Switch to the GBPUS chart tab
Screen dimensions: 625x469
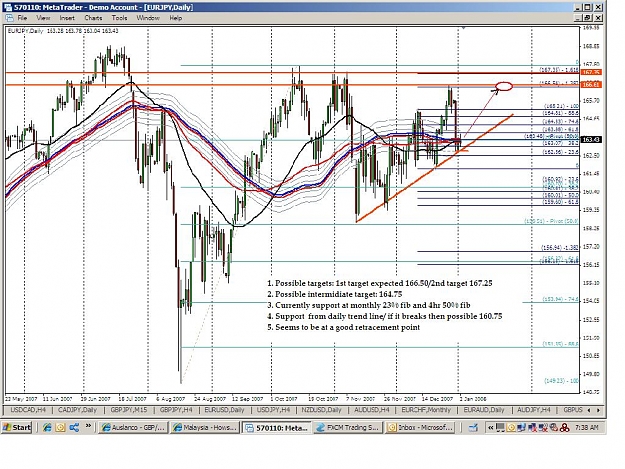pos(572,410)
